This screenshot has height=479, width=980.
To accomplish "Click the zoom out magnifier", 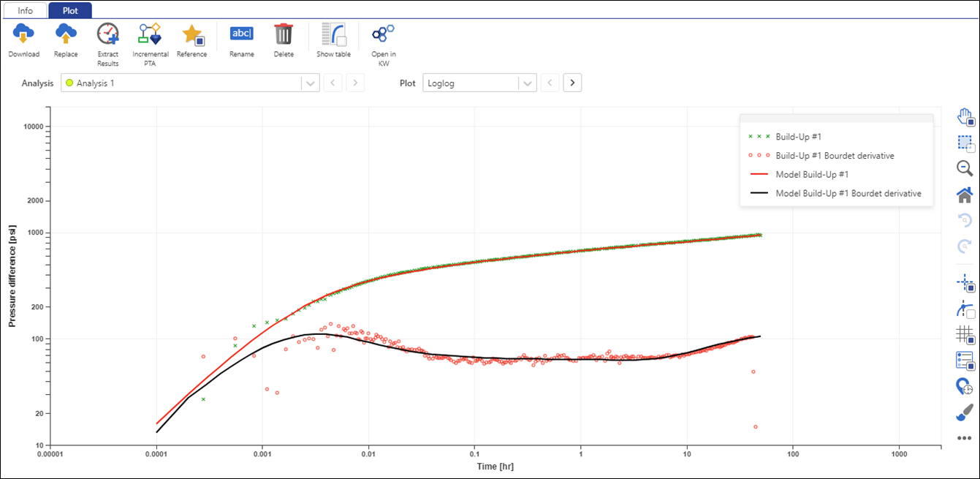I will click(965, 168).
